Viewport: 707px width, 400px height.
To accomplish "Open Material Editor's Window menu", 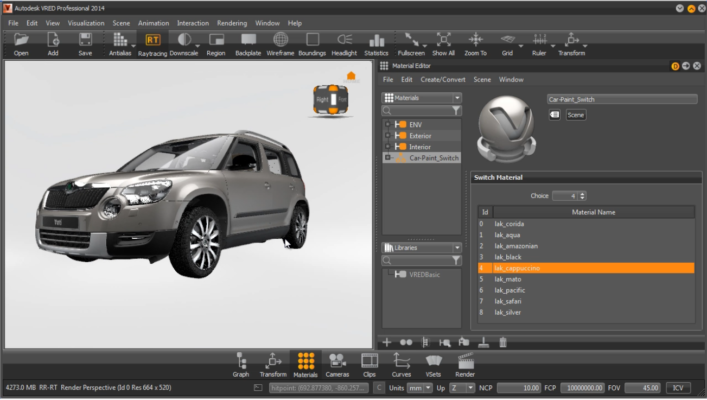I will (x=511, y=79).
